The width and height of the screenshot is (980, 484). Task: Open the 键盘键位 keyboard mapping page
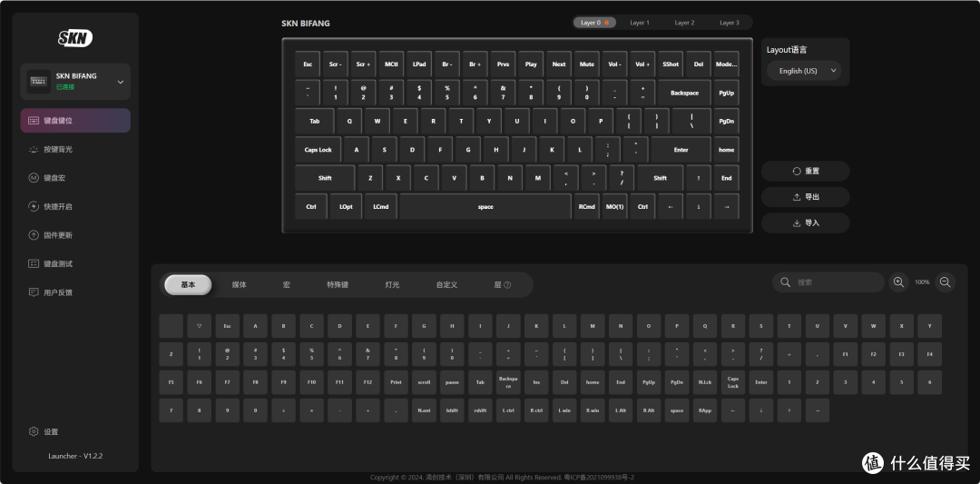coord(75,120)
